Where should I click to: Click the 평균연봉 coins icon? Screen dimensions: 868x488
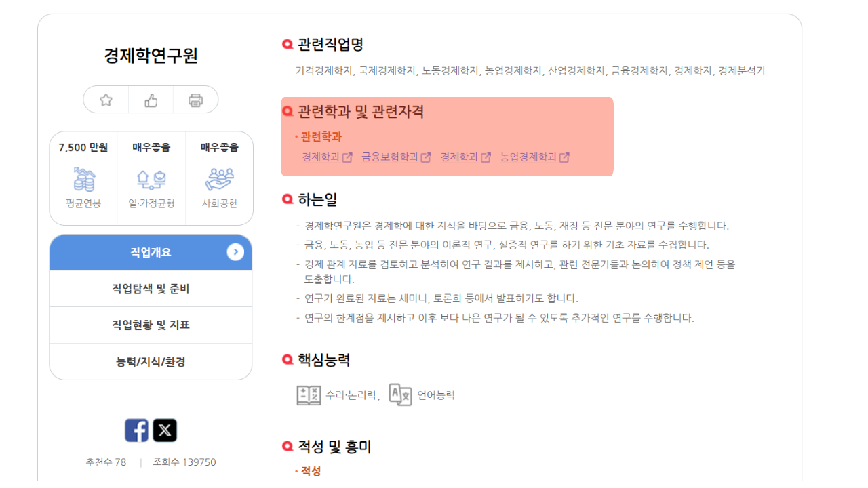coord(83,178)
